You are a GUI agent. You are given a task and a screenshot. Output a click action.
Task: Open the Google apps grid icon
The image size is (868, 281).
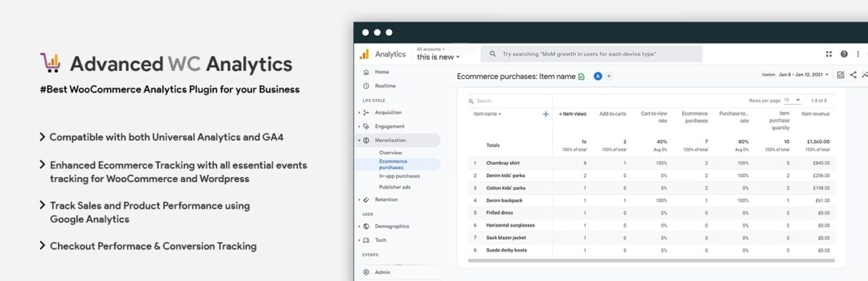(x=829, y=54)
